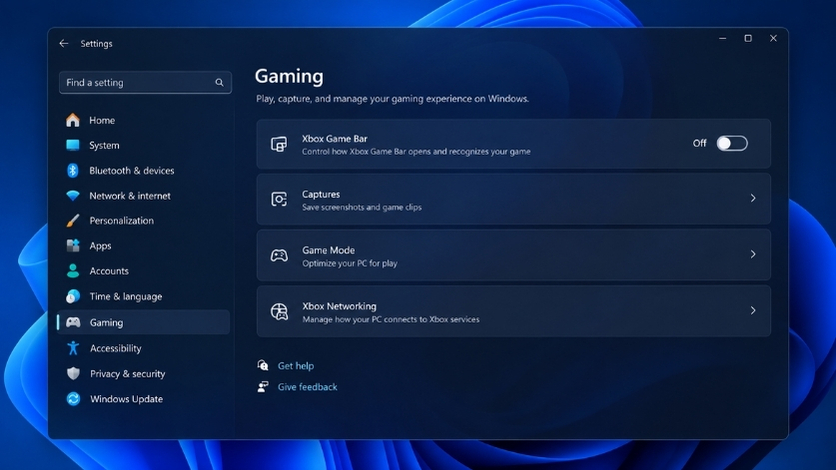The width and height of the screenshot is (836, 470).
Task: Open the Captures title text
Action: point(320,195)
